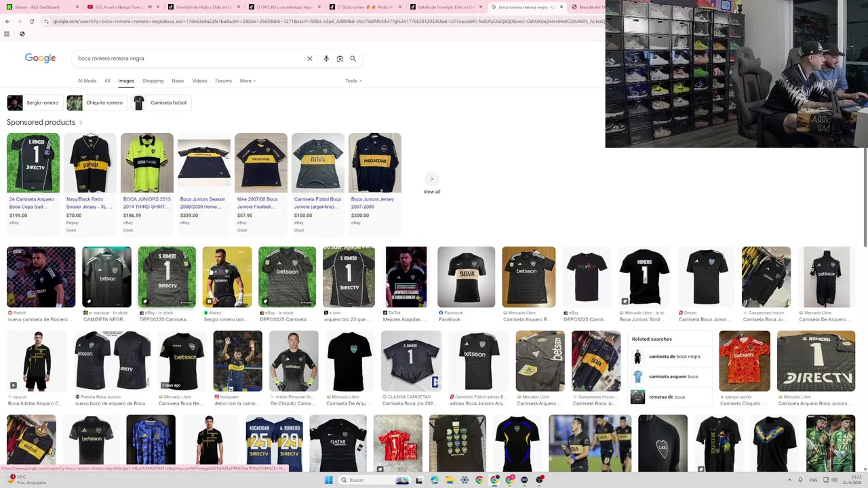This screenshot has height=488, width=868.
Task: Close the boca romero remera negra tab
Action: coord(561,7)
